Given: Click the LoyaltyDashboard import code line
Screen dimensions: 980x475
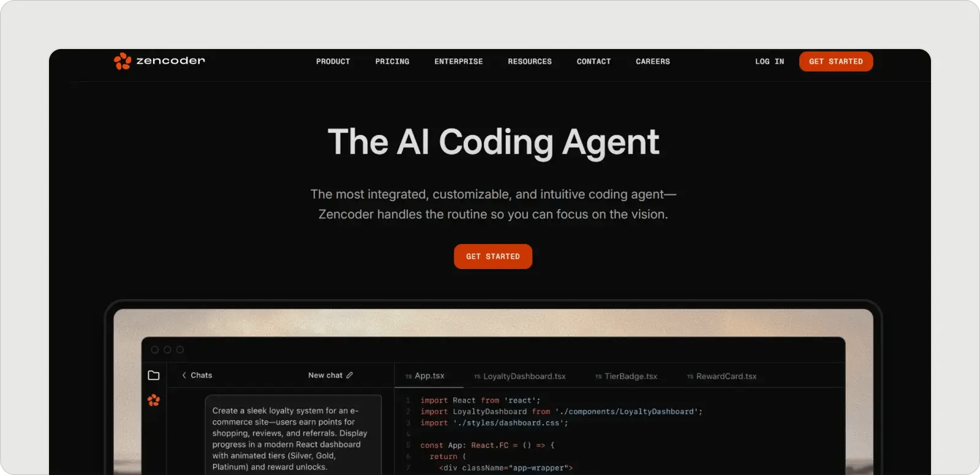Looking at the screenshot, I should click(x=561, y=412).
